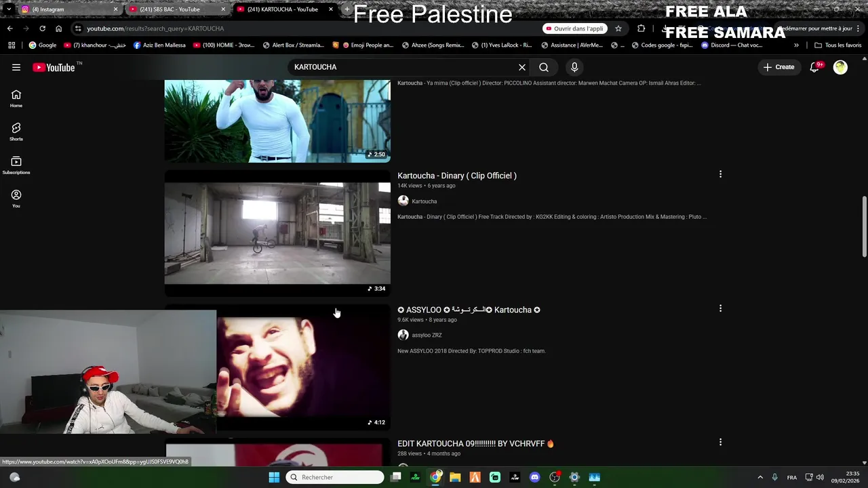Close the Instagram browser tab
The width and height of the screenshot is (868, 488).
pos(115,9)
